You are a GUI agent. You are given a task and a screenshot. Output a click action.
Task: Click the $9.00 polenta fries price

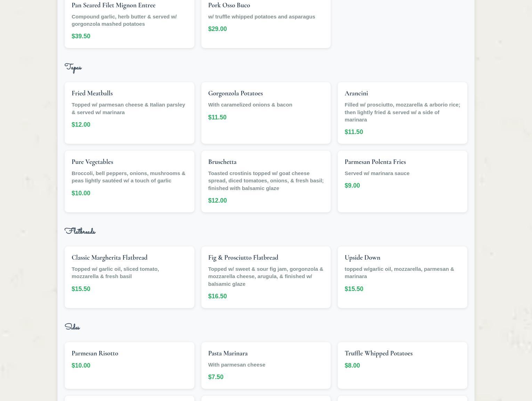(x=352, y=186)
